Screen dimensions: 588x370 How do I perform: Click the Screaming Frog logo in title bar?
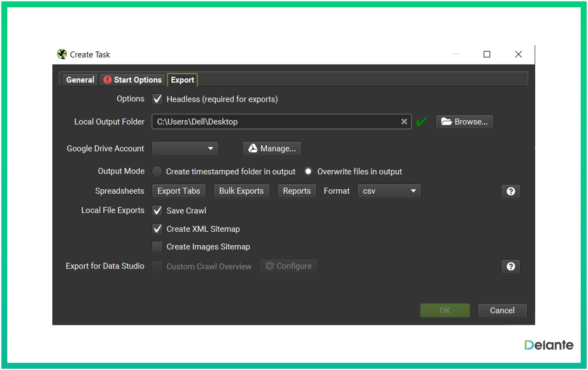pos(62,55)
